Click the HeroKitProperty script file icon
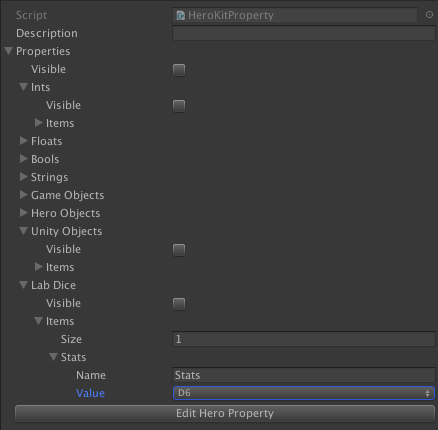 [x=181, y=15]
